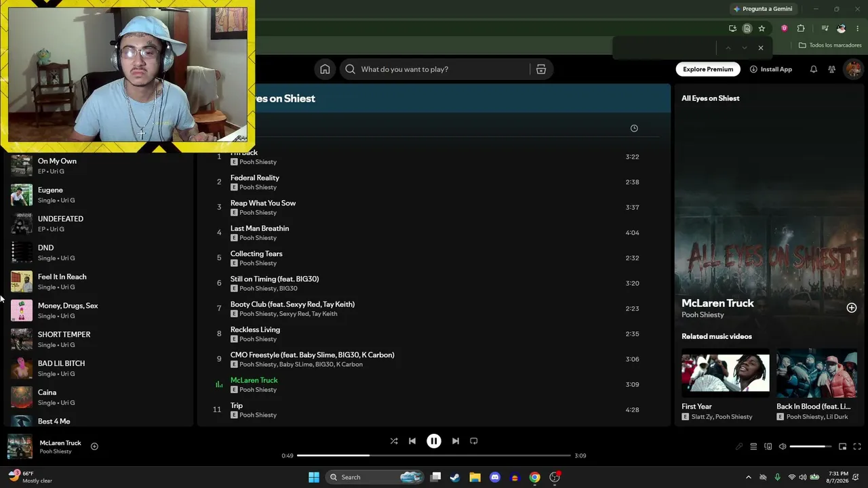Image resolution: width=868 pixels, height=488 pixels.
Task: Open UNDEFEATED EP in the library sidebar
Action: point(98,224)
